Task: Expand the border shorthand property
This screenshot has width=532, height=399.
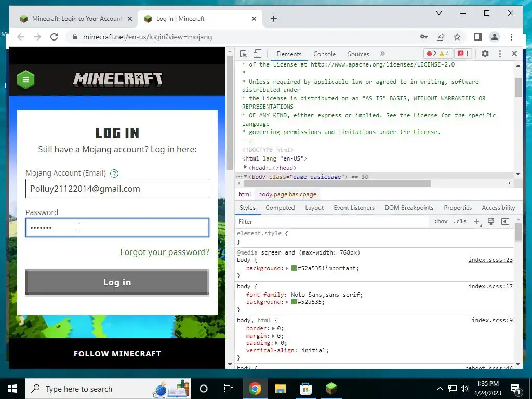Action: tap(273, 328)
